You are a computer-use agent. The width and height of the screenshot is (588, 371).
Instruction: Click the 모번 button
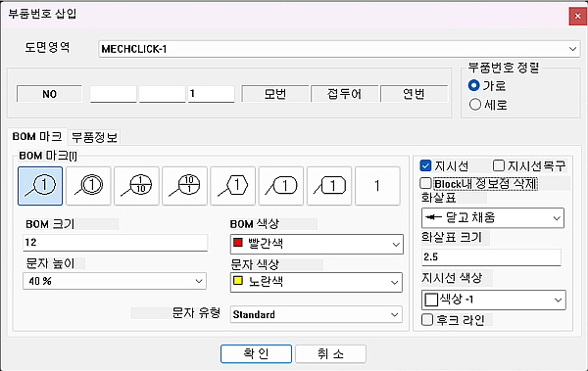pyautogui.click(x=275, y=94)
